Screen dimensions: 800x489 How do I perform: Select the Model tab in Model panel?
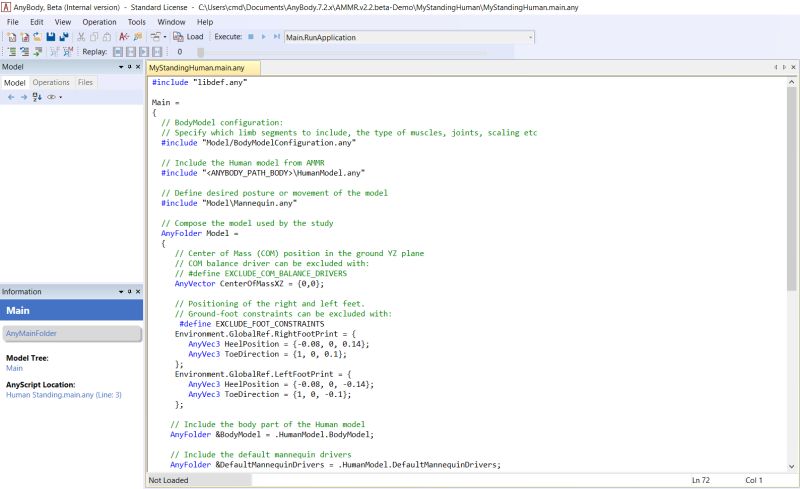coord(14,82)
